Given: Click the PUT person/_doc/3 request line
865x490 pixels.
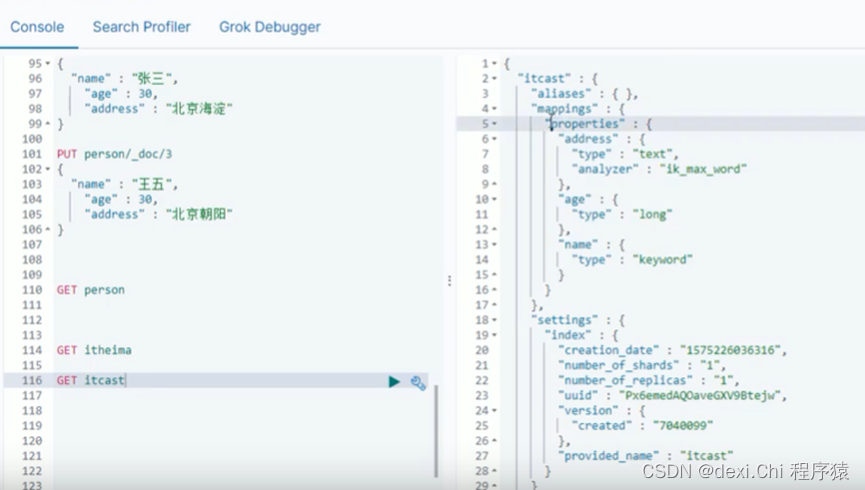Looking at the screenshot, I should pyautogui.click(x=114, y=154).
